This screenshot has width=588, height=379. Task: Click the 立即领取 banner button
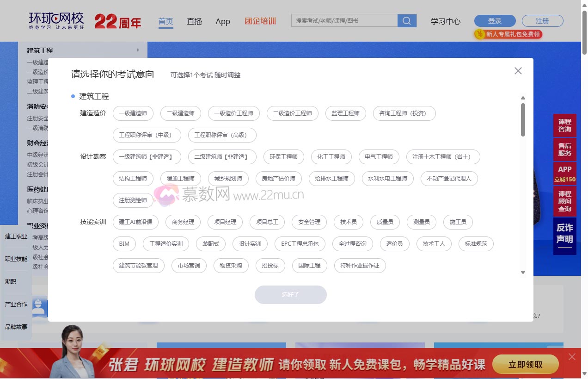(526, 364)
